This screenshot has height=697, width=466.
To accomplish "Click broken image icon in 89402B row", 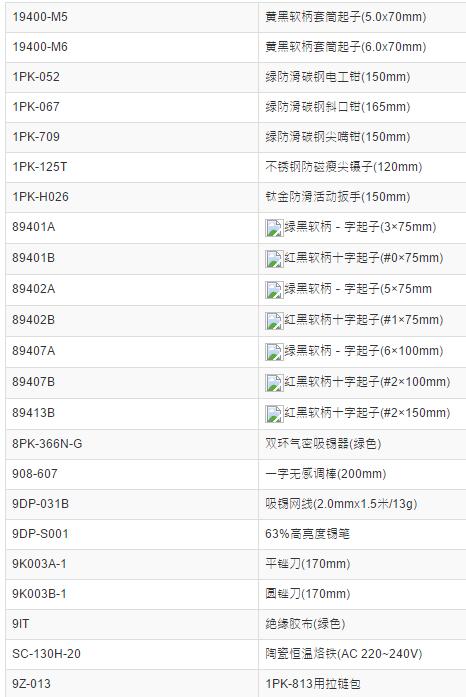I will [274, 321].
